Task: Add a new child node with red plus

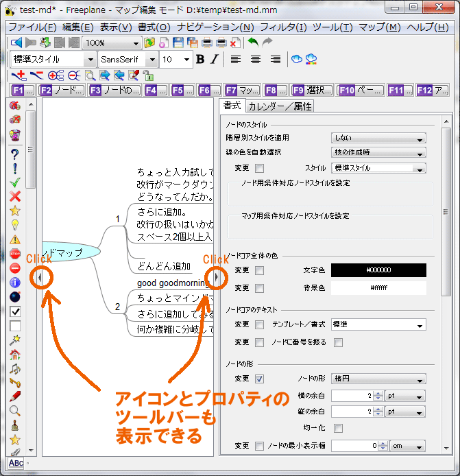Action: 19,75
